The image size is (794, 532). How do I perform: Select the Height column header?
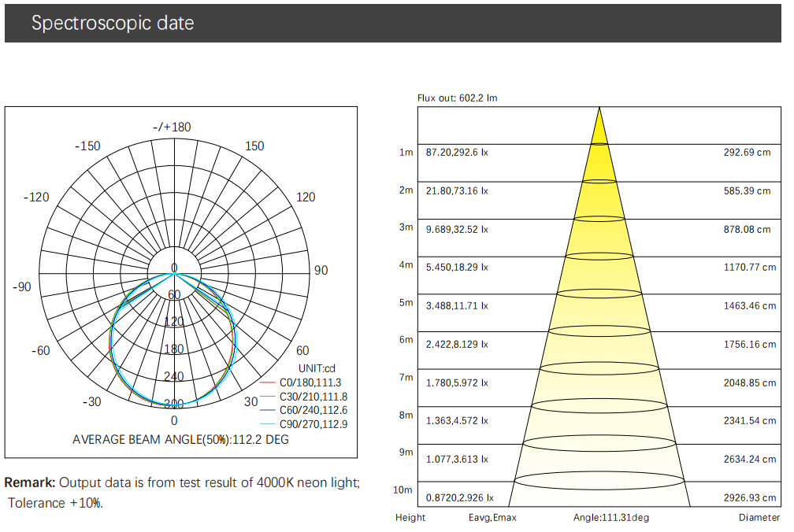[x=409, y=518]
